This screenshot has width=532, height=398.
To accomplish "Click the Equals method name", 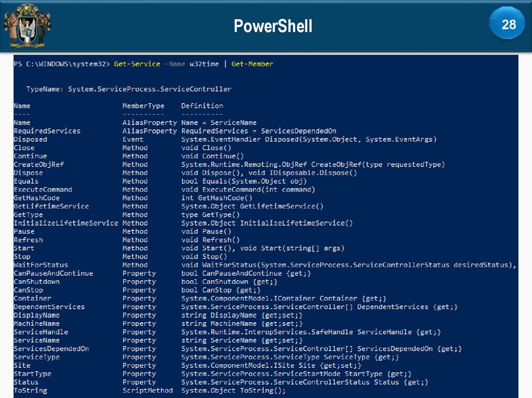I will [26, 181].
